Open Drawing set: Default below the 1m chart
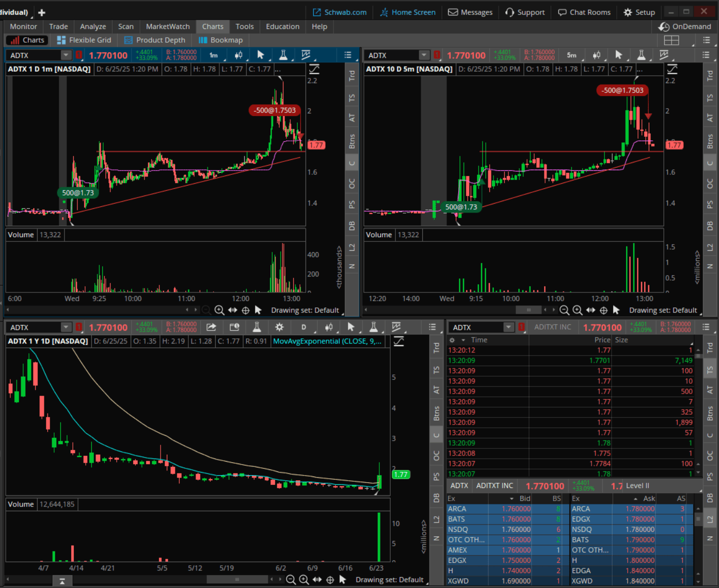 [305, 310]
